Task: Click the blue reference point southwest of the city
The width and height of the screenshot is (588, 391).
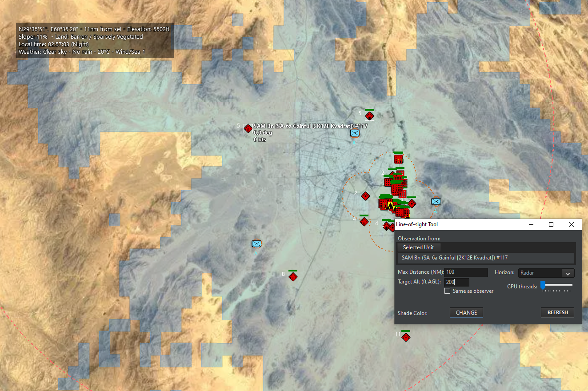Action: click(256, 243)
